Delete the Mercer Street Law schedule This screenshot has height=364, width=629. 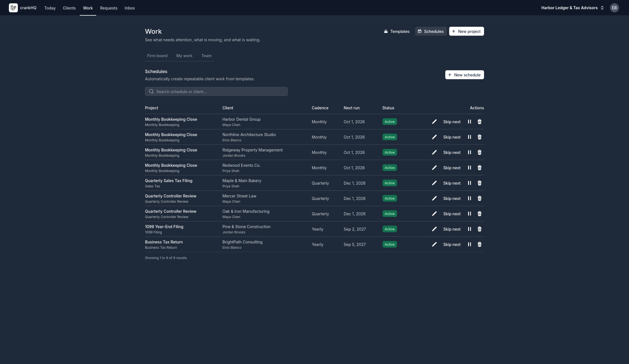479,198
